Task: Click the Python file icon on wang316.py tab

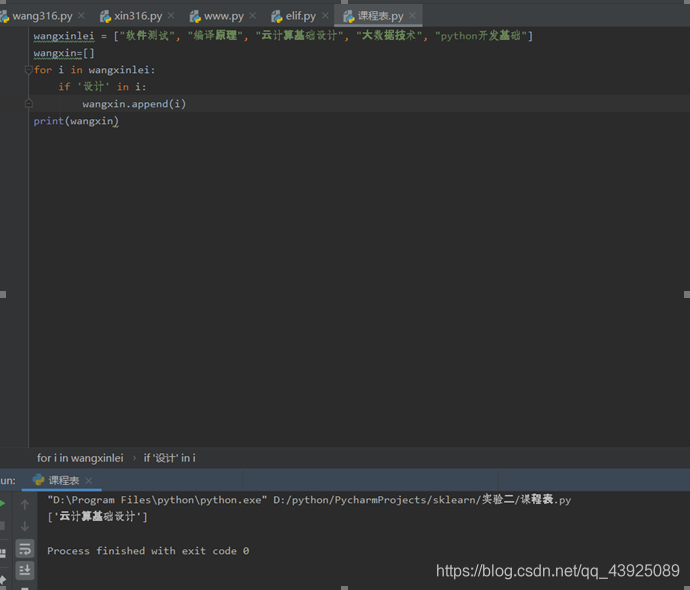Action: (4, 17)
